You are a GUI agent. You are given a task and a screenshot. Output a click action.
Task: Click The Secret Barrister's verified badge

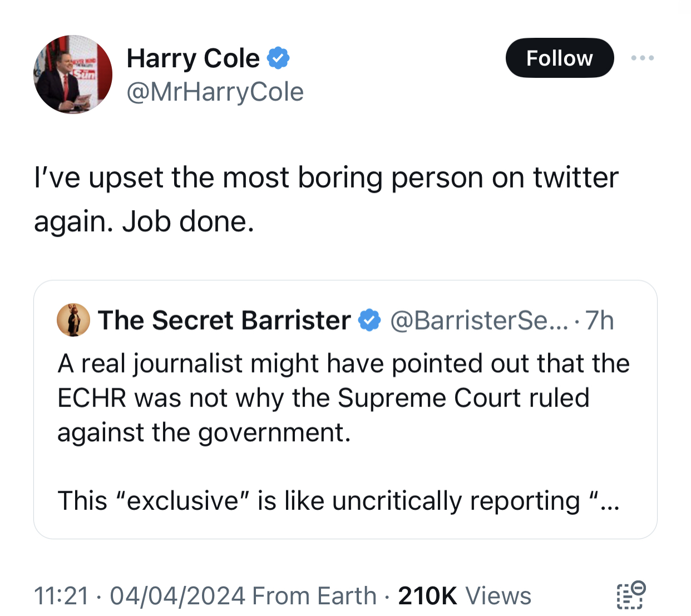(x=369, y=321)
